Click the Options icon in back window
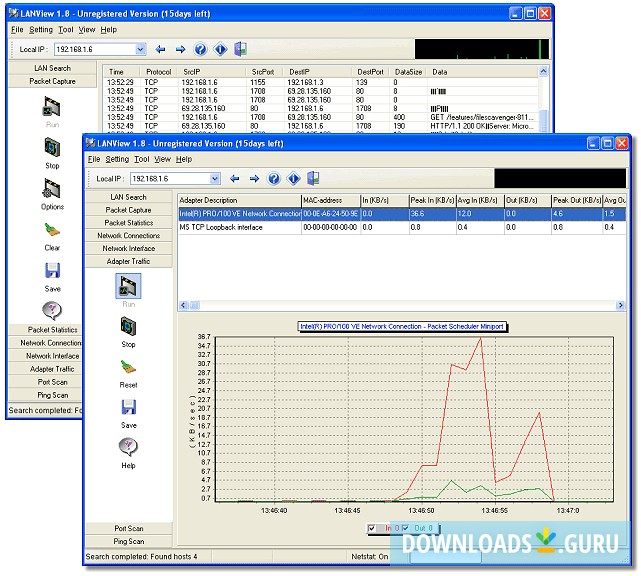Viewport: 641px width, 576px height. point(52,188)
